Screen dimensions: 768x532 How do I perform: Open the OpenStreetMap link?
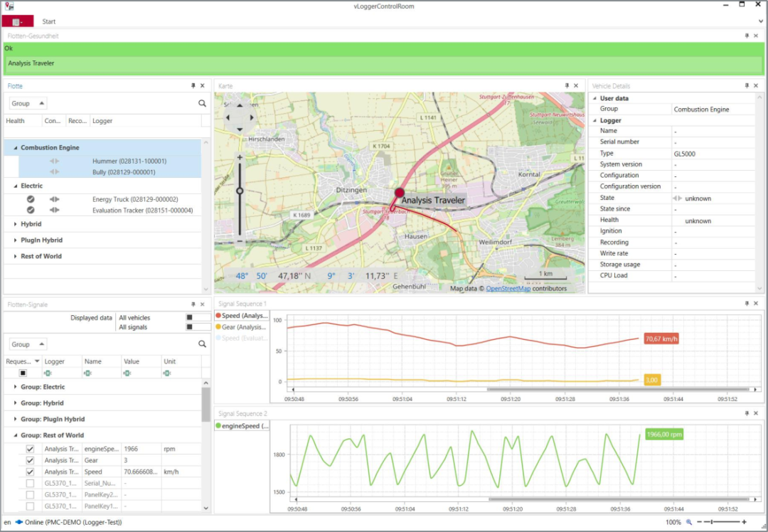tap(508, 289)
